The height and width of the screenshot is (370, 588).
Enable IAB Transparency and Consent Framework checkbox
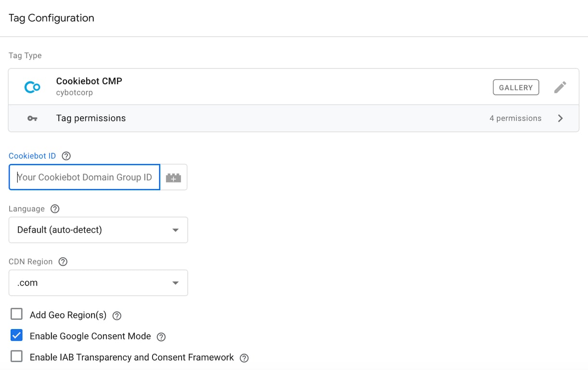point(16,357)
